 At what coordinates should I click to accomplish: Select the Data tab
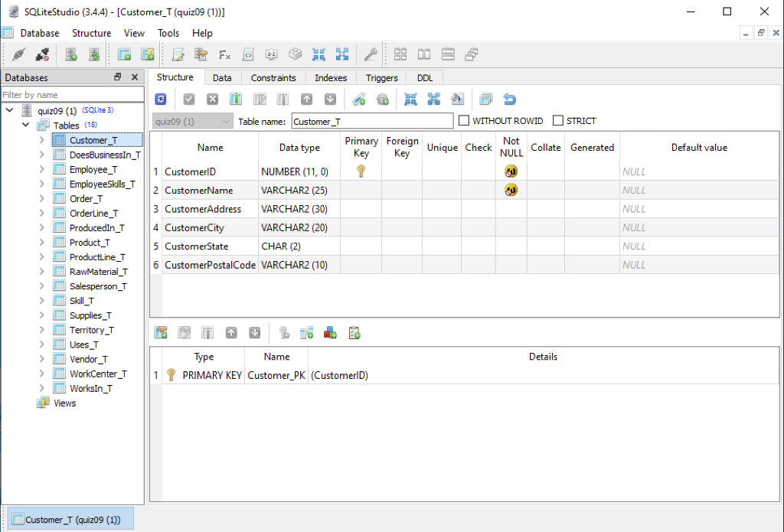[220, 77]
